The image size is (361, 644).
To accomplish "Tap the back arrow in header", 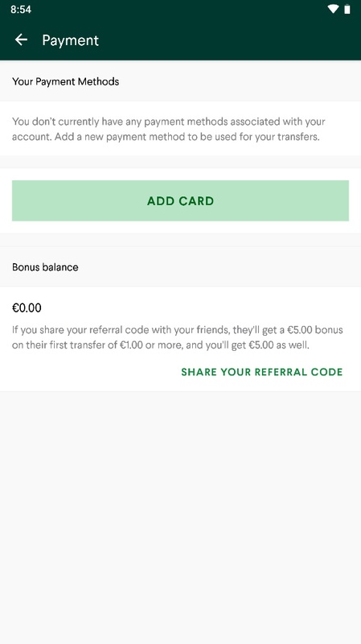I will (x=21, y=39).
